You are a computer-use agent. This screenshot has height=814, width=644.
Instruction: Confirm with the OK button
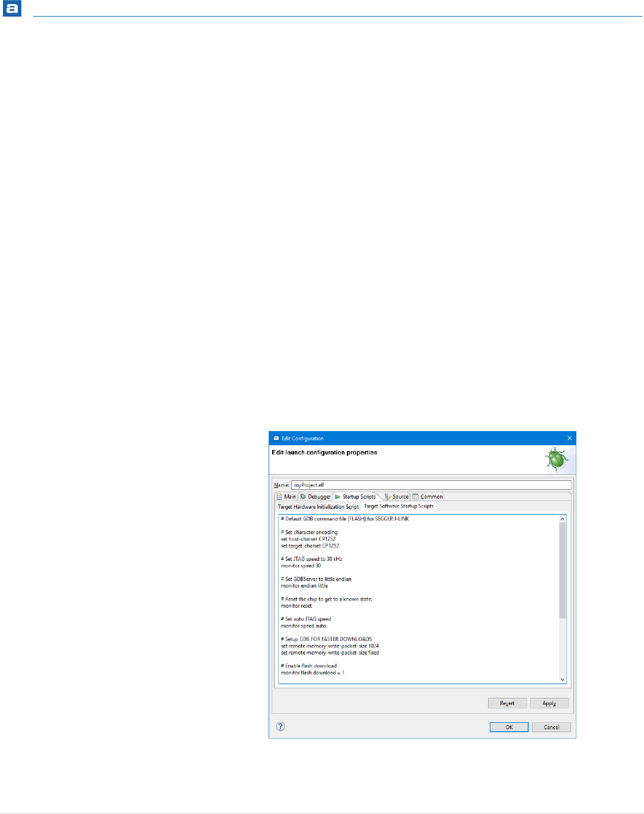pos(509,727)
